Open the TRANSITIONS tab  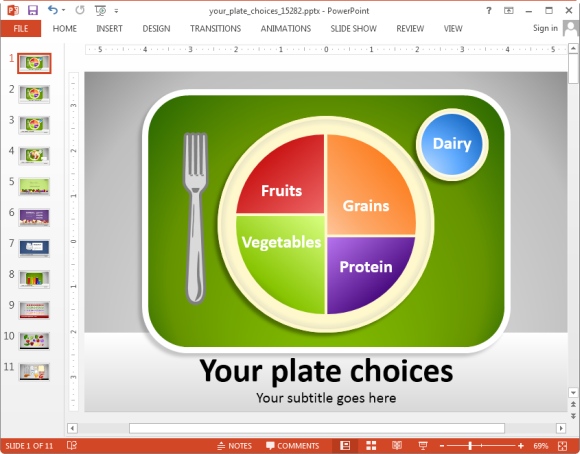tap(215, 28)
